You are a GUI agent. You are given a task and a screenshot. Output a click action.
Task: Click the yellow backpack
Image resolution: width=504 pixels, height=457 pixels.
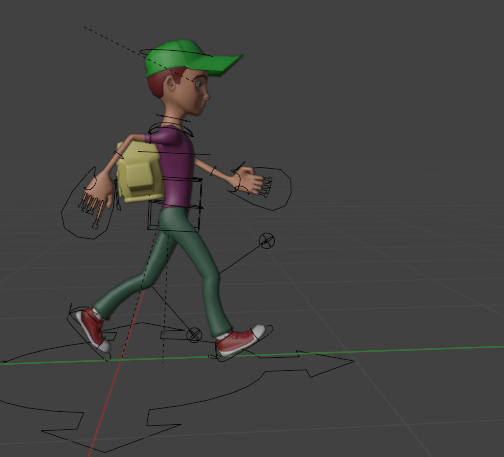pos(139,172)
